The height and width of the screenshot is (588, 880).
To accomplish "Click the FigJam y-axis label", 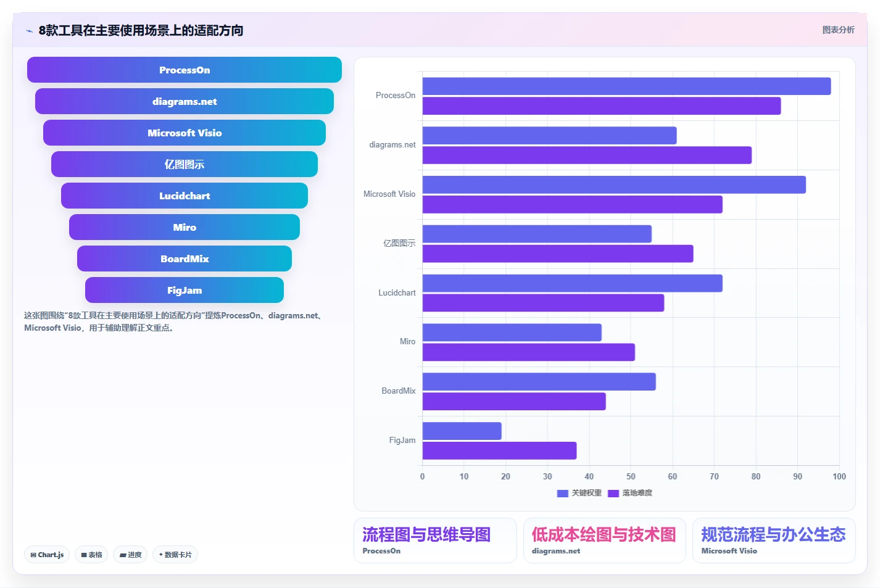I will 402,441.
